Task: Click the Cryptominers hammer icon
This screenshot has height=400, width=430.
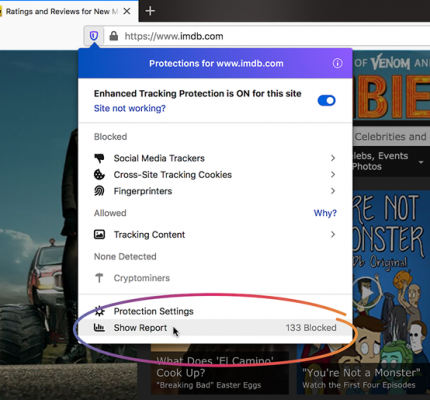Action: coord(99,278)
